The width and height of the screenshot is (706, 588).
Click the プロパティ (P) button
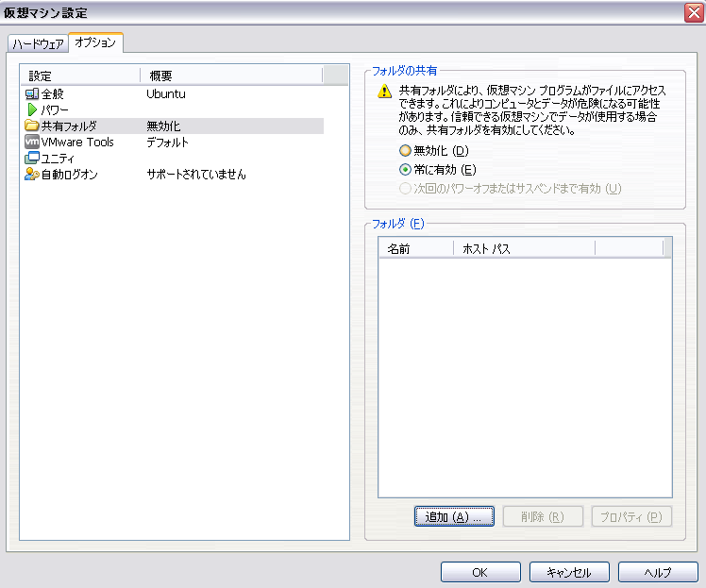point(631,516)
